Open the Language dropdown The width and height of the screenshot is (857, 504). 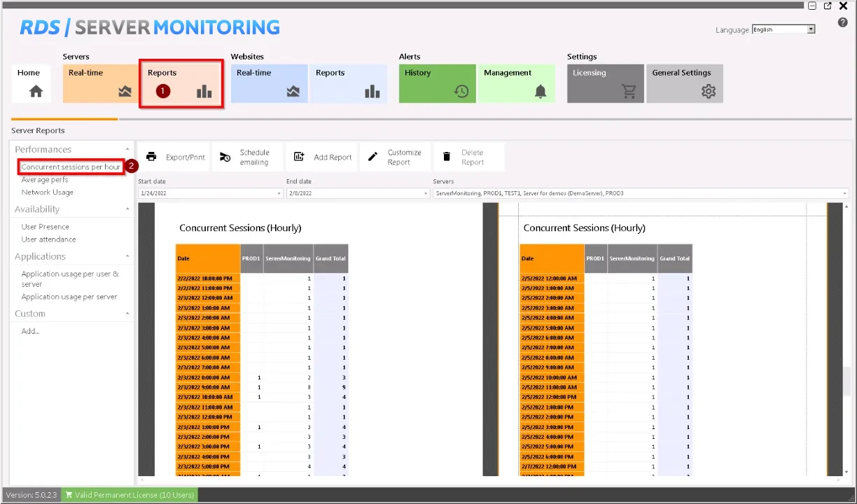(x=811, y=29)
